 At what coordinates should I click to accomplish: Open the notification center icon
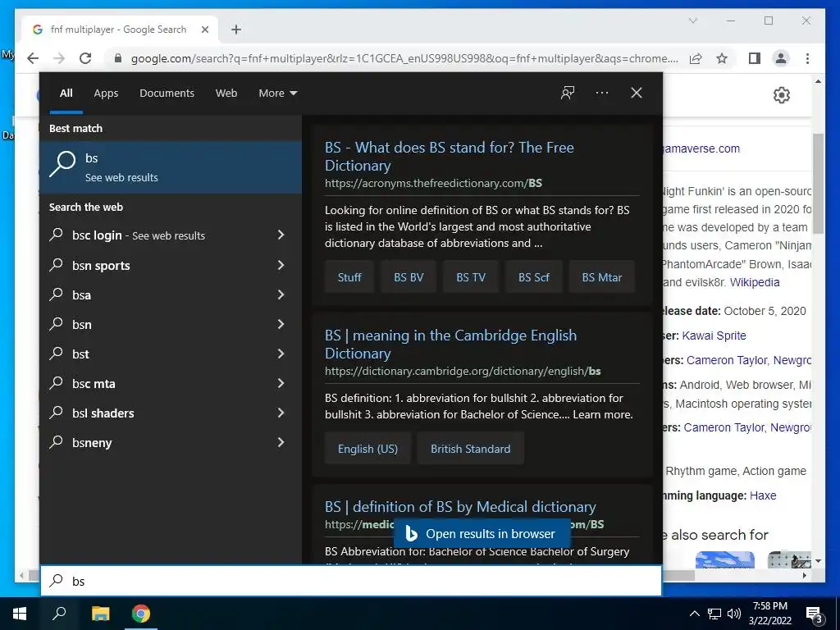coord(815,614)
